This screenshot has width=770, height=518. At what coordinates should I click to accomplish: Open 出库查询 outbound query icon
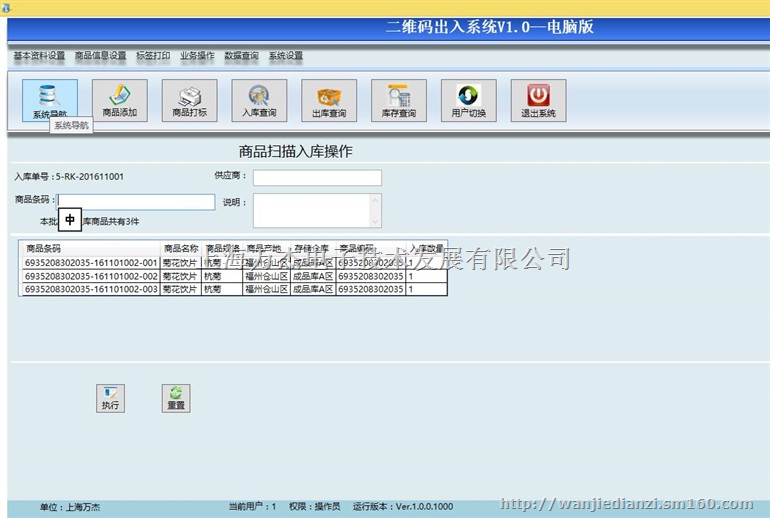point(329,100)
